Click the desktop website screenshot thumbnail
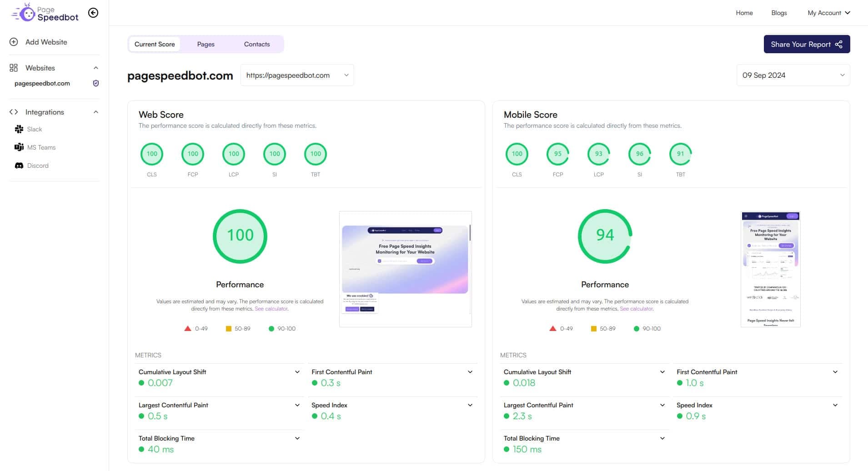The width and height of the screenshot is (868, 471). click(406, 269)
